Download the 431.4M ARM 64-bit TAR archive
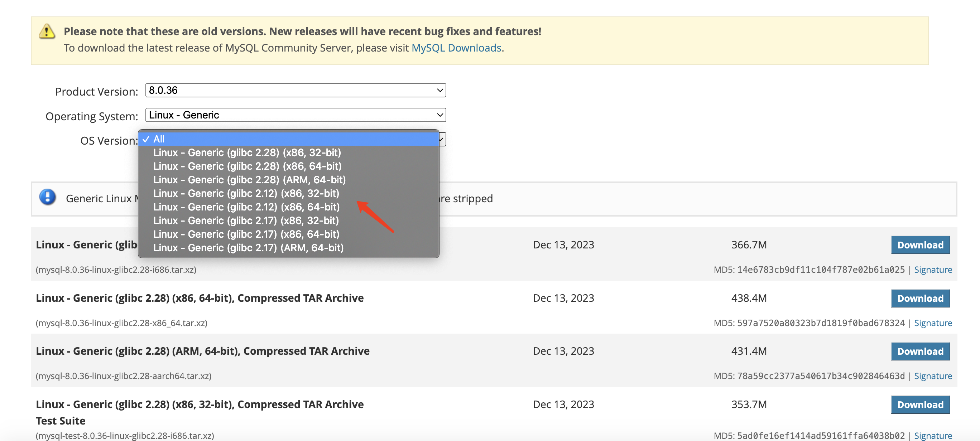The width and height of the screenshot is (980, 441). [920, 351]
